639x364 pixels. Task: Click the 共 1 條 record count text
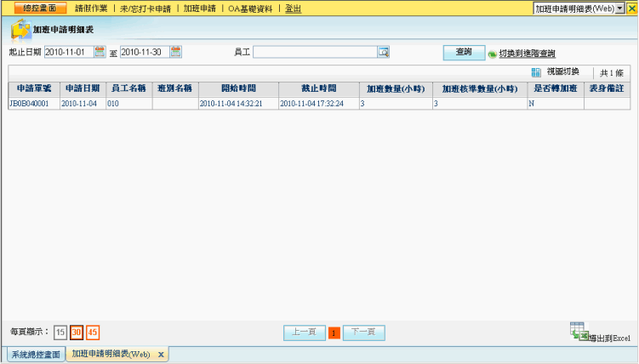tap(612, 73)
